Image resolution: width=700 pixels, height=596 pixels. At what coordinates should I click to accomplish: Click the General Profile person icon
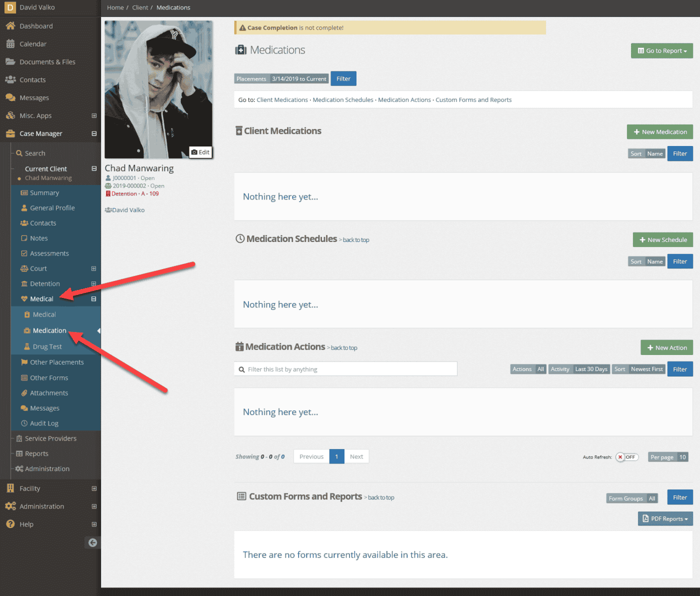tap(24, 208)
